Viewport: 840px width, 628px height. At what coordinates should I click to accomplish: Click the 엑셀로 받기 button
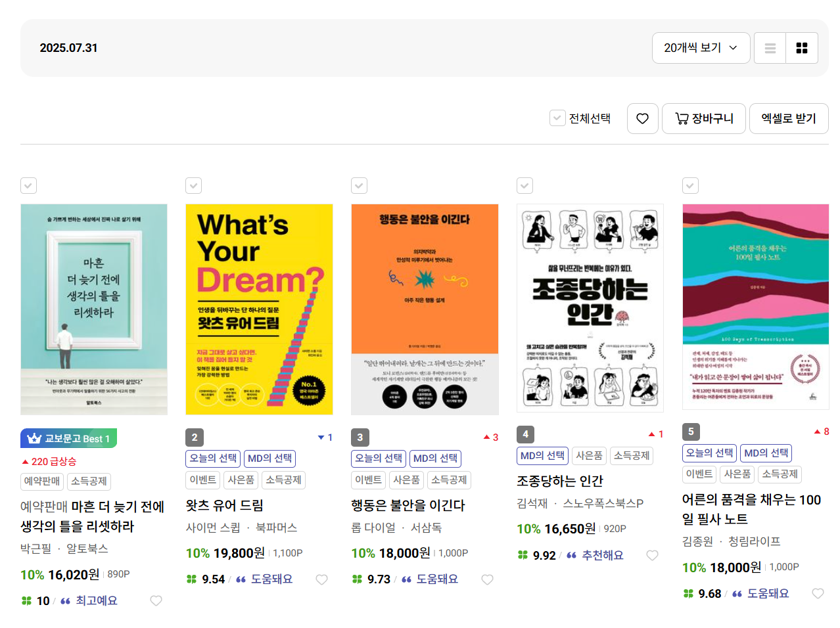click(789, 118)
